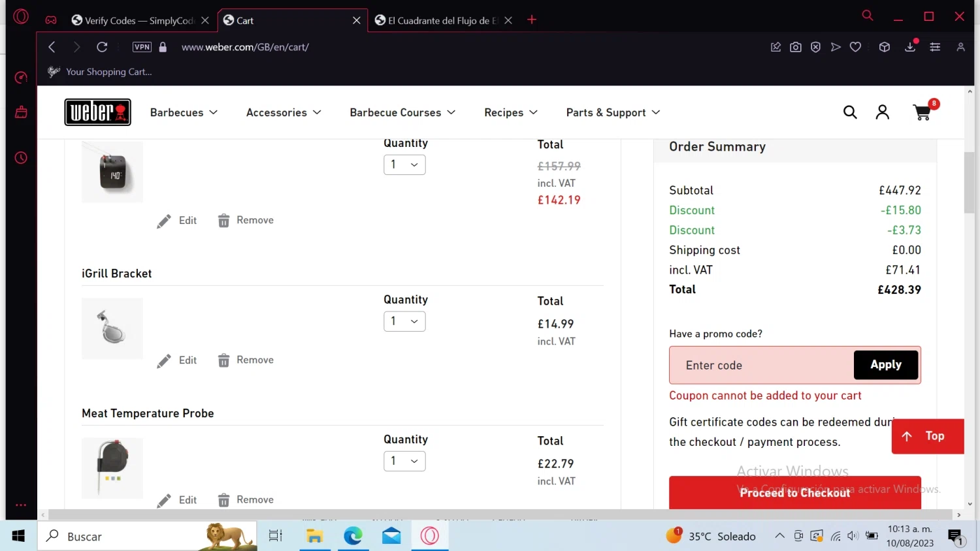Open the clock and date flyout

tap(910, 536)
